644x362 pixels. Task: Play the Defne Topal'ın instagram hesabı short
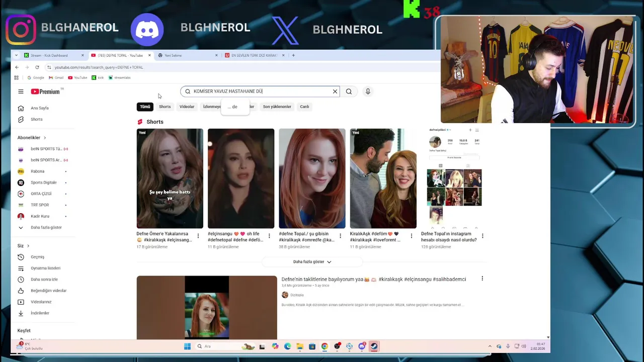[x=454, y=178]
